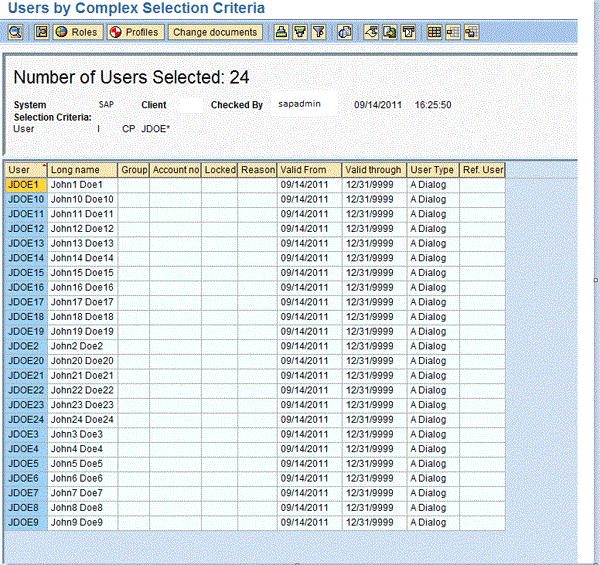
Task: Select the Long name column header
Action: (x=82, y=170)
